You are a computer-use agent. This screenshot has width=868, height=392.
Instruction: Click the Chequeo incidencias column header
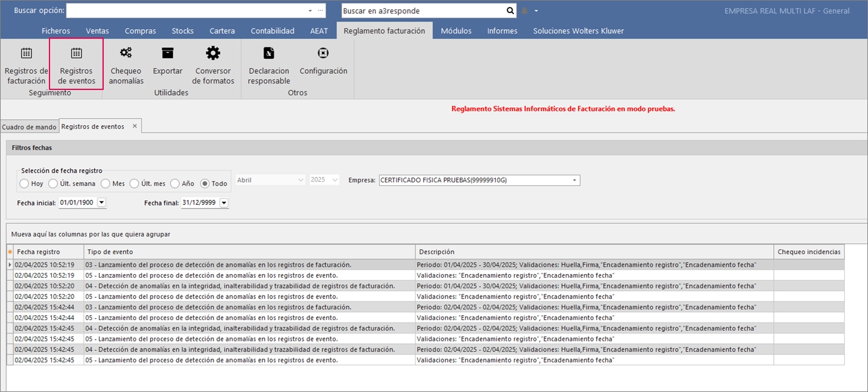[809, 252]
